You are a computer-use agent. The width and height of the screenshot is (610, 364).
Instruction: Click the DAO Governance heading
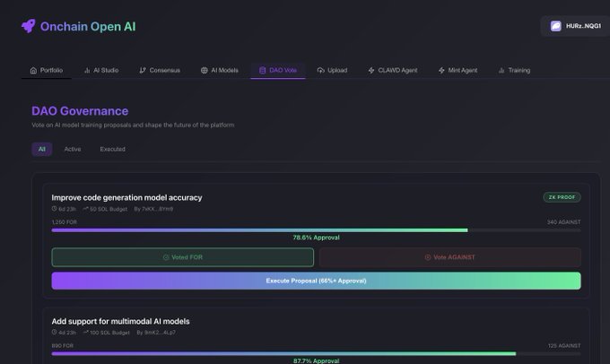[80, 111]
